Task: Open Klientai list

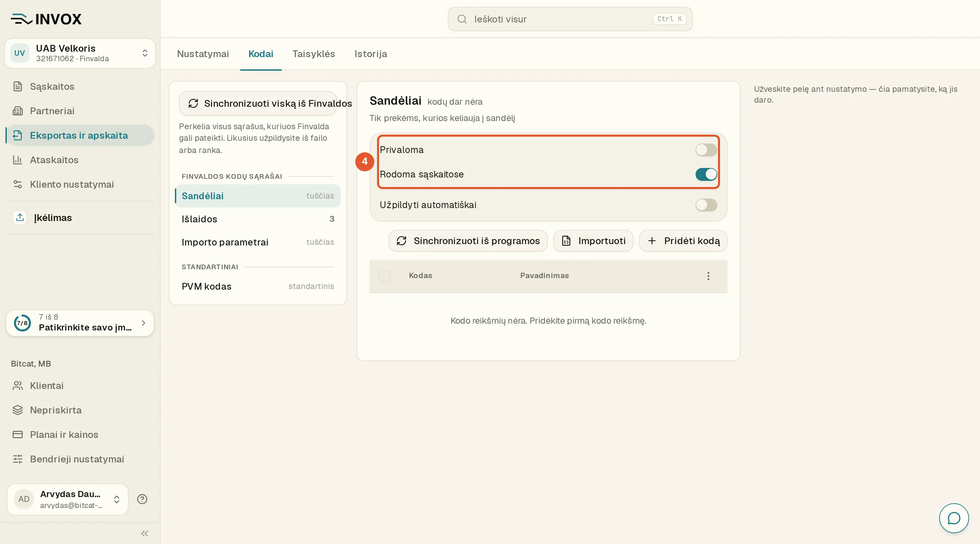Action: coord(80,386)
